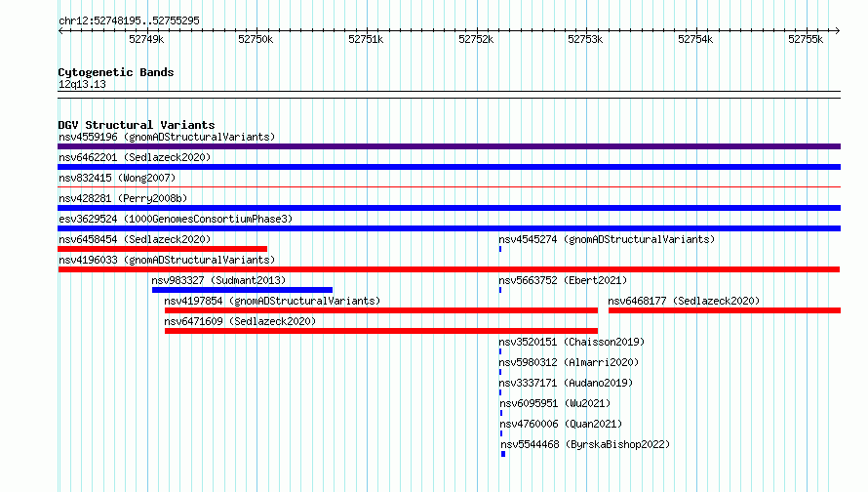Open nsv4197854 gnomADStructuralVariants label
Image resolution: width=868 pixels, height=492 pixels.
[x=272, y=301]
